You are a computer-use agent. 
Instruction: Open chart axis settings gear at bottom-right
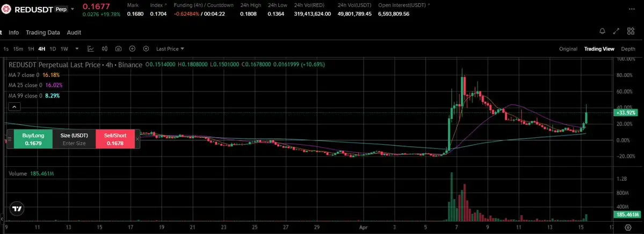point(627,227)
